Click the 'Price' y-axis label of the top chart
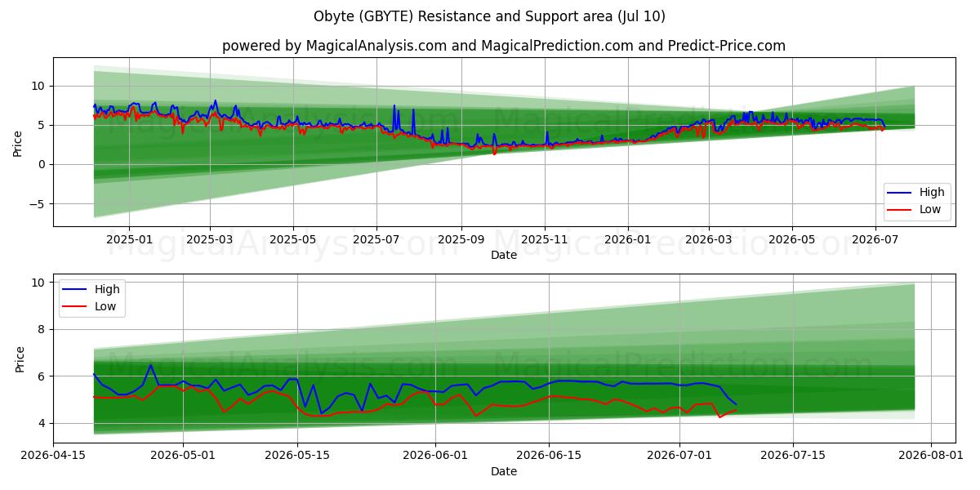Image resolution: width=980 pixels, height=490 pixels. pos(18,142)
